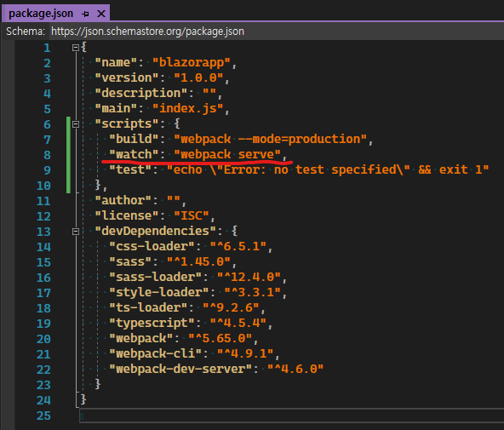
Task: Click the "webpack" key on line 20
Action: click(x=141, y=338)
